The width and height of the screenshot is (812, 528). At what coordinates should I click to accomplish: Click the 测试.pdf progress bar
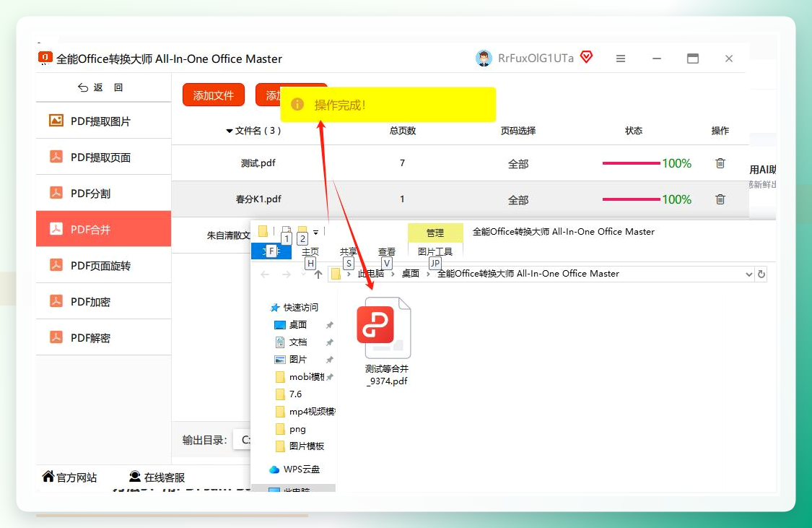click(632, 163)
